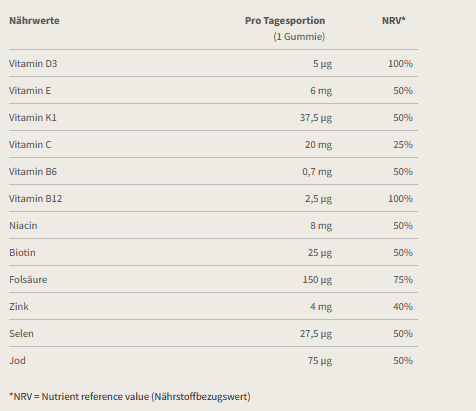Viewport: 476px width, 411px height.
Task: Select the Selen row label
Action: (21, 333)
